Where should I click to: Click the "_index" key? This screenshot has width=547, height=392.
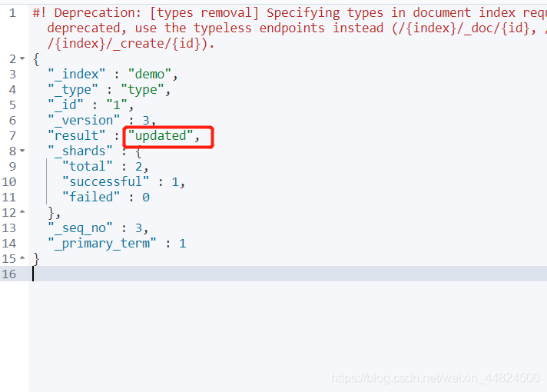tap(76, 74)
